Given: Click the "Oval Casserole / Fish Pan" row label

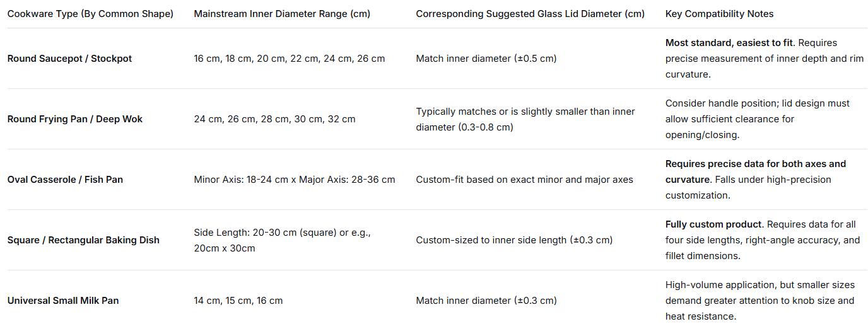Looking at the screenshot, I should tap(65, 180).
